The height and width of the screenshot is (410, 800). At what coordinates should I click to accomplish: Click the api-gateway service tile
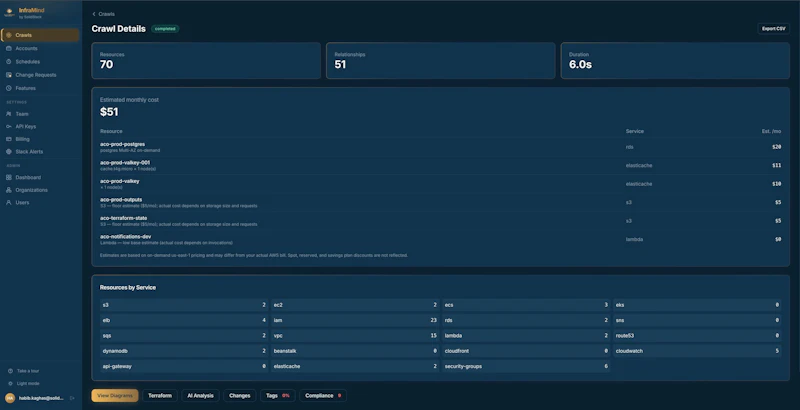tap(184, 366)
